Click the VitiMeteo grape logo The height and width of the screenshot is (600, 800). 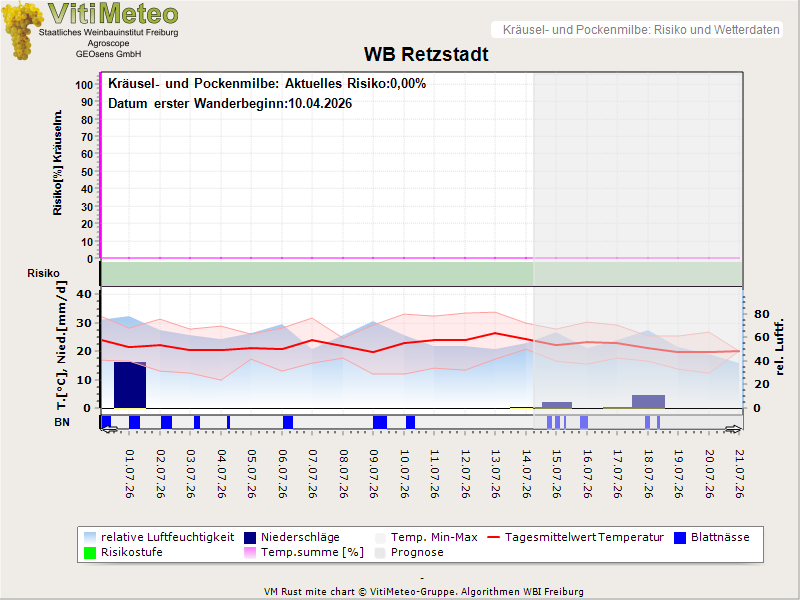click(x=21, y=31)
